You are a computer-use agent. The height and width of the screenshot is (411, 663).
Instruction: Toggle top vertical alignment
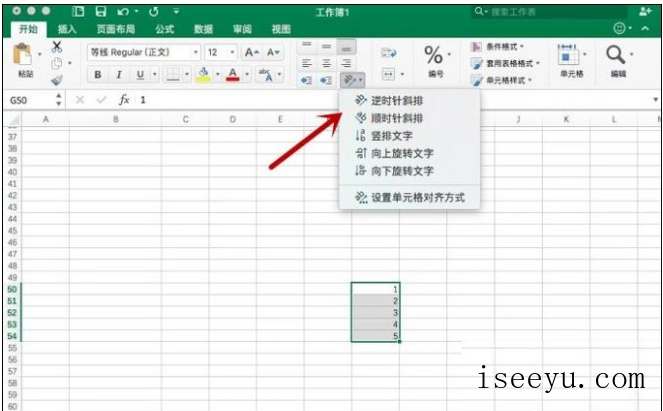pos(307,46)
